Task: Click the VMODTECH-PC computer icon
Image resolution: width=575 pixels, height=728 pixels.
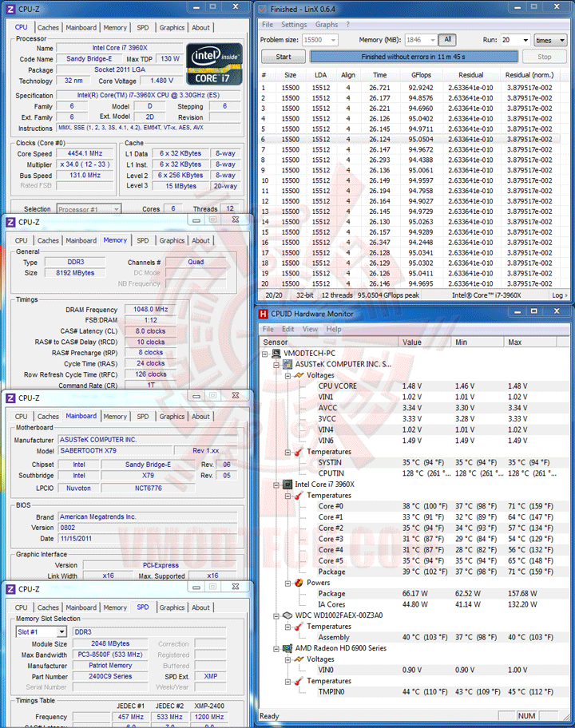Action: point(276,354)
